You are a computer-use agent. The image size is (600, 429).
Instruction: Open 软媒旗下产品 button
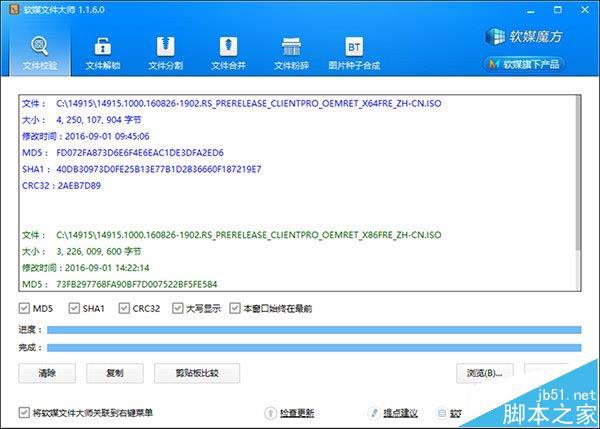(x=524, y=64)
